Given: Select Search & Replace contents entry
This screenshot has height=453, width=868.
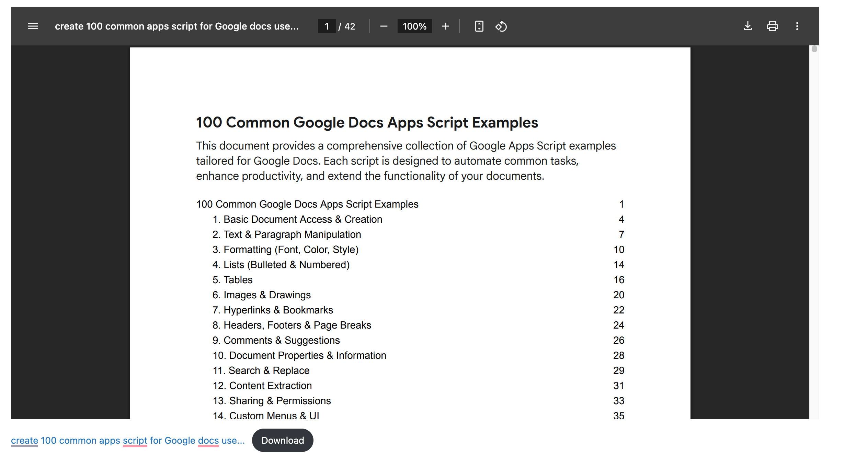Looking at the screenshot, I should 261,371.
